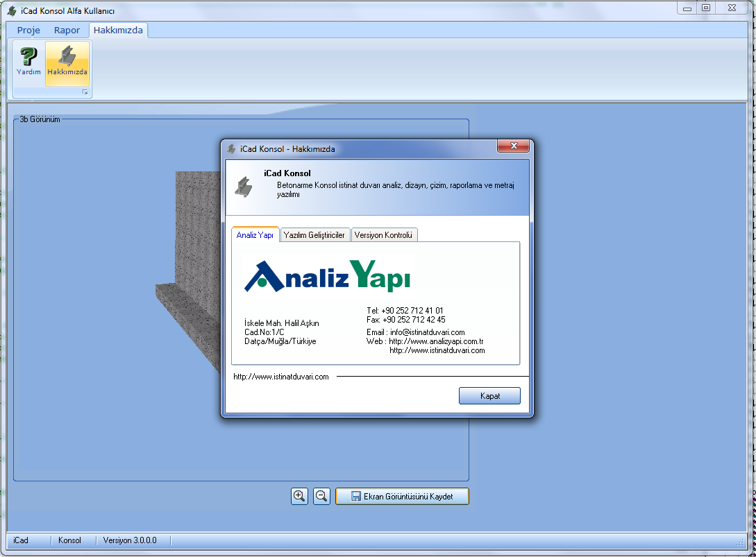Viewport: 756px width, 557px height.
Task: Switch to Versiyon Kontrolü tab
Action: coord(383,235)
